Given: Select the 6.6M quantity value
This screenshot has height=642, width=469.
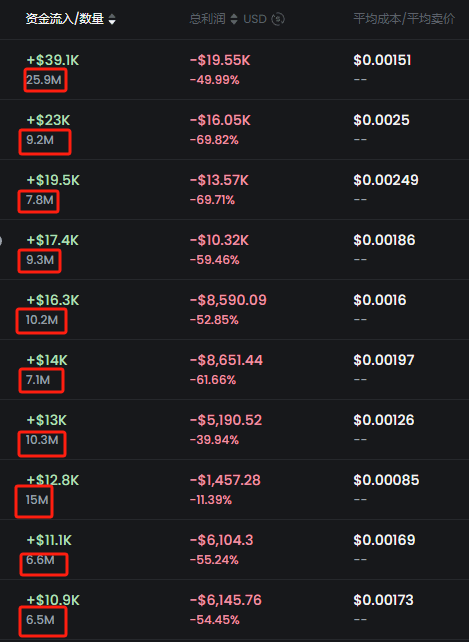Looking at the screenshot, I should coord(40,560).
